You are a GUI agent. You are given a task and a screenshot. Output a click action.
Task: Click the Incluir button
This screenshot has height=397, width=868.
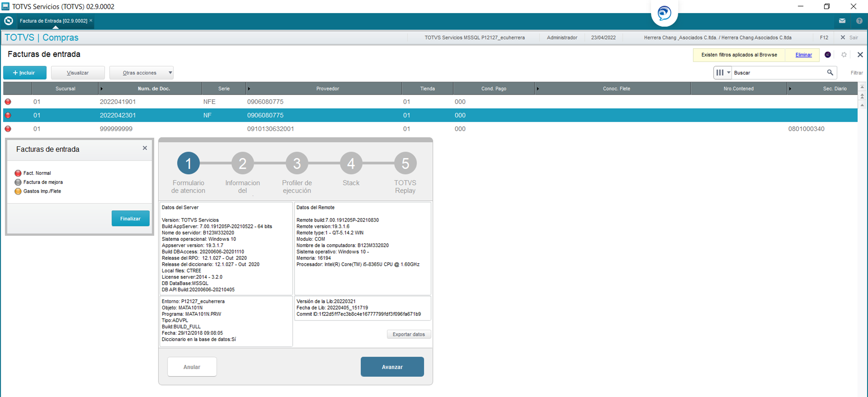point(25,73)
